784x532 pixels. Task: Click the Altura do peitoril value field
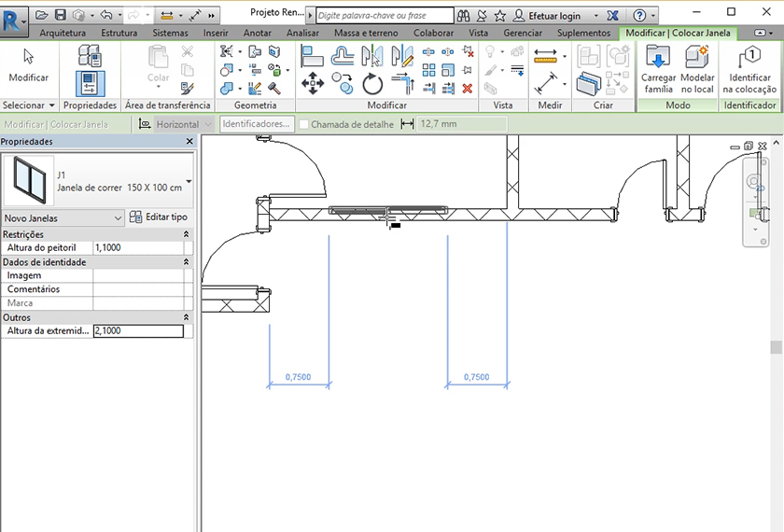coord(138,248)
